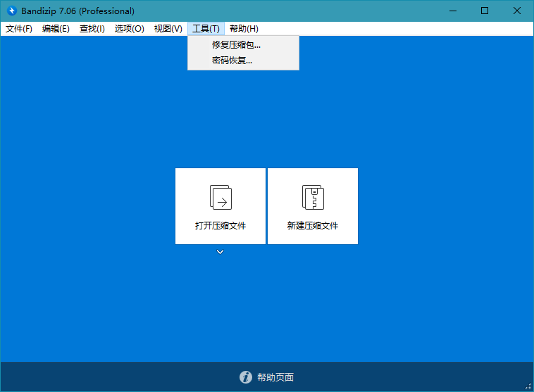The image size is (534, 392).
Task: Maximize the Bandizip window
Action: click(x=485, y=11)
